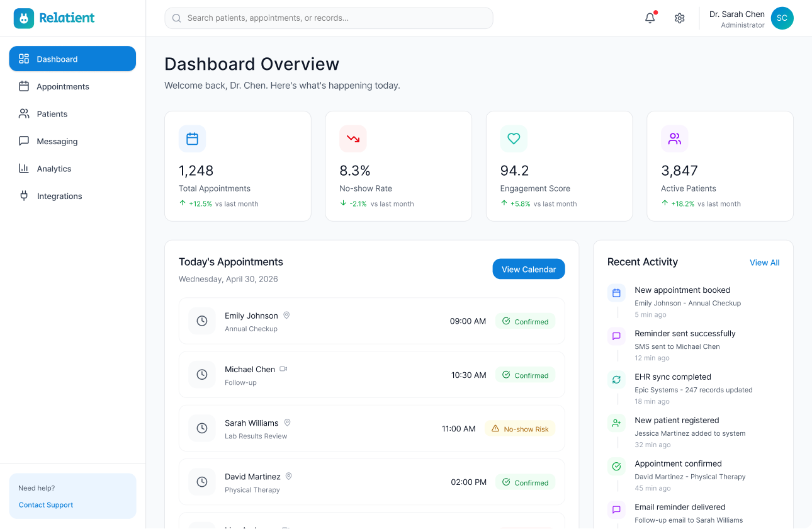812x529 pixels.
Task: Click the Dashboard grid icon in sidebar
Action: click(x=24, y=59)
